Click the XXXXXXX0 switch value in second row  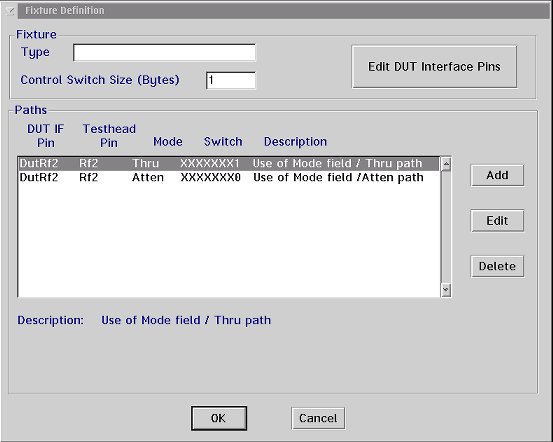pos(211,177)
